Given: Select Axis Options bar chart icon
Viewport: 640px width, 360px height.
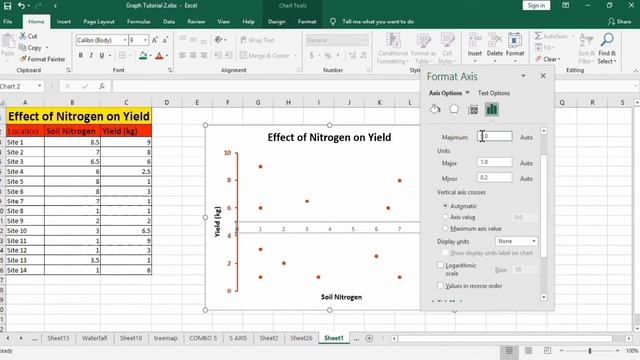Looking at the screenshot, I should (492, 109).
